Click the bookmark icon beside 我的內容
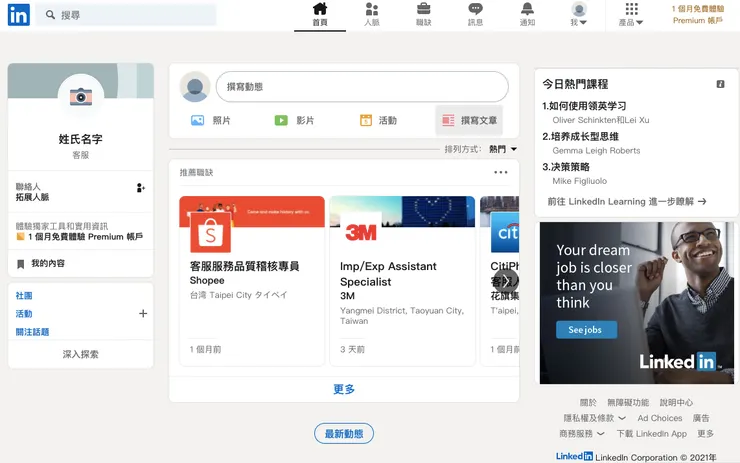 tap(21, 264)
